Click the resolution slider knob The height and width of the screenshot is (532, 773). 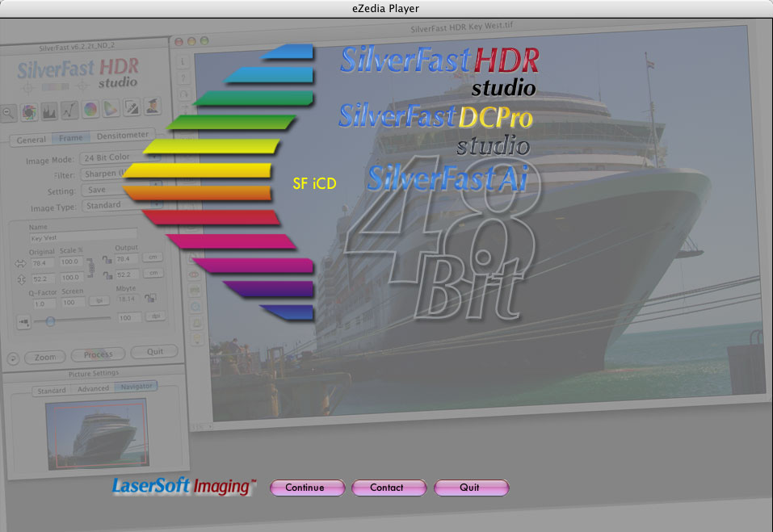pyautogui.click(x=50, y=320)
